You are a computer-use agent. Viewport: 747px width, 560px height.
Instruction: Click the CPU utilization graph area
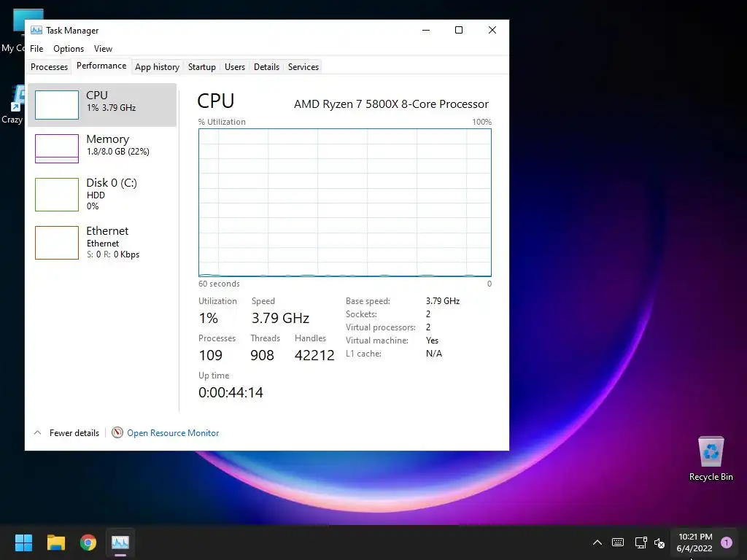345,203
